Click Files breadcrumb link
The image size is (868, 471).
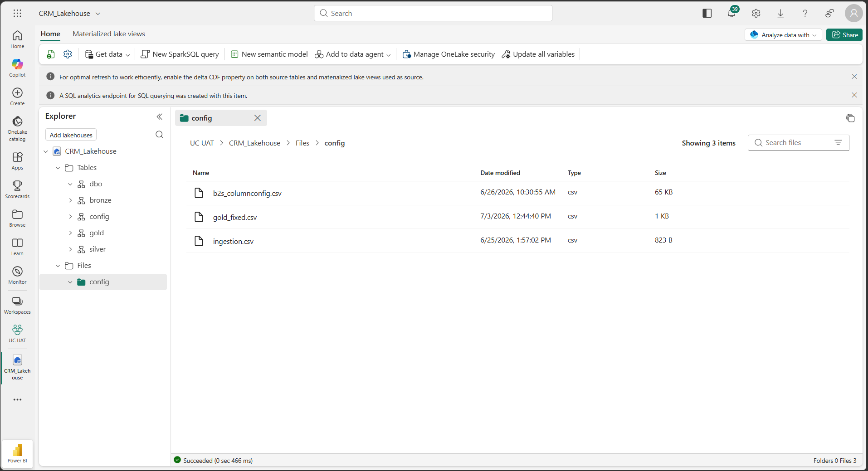pyautogui.click(x=302, y=143)
